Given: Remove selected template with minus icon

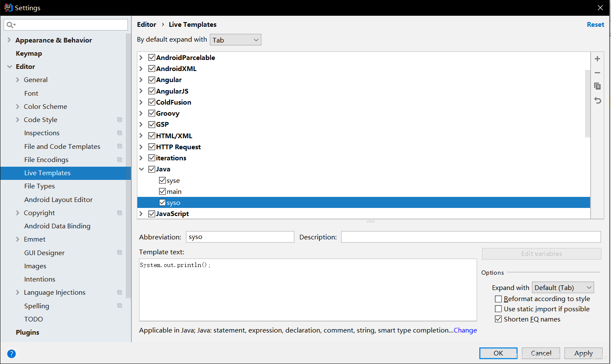Looking at the screenshot, I should [x=597, y=73].
